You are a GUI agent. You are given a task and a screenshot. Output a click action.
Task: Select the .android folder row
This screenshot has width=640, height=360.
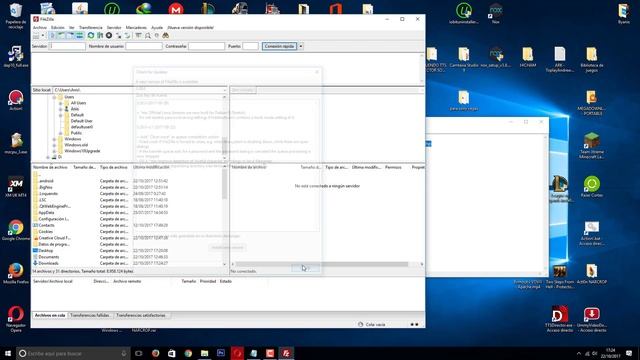127,181
